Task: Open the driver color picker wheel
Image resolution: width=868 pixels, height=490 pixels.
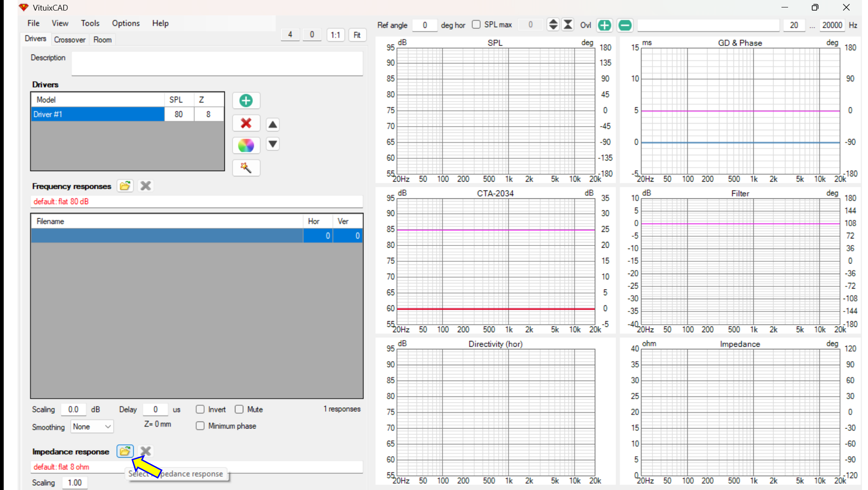Action: click(x=246, y=146)
